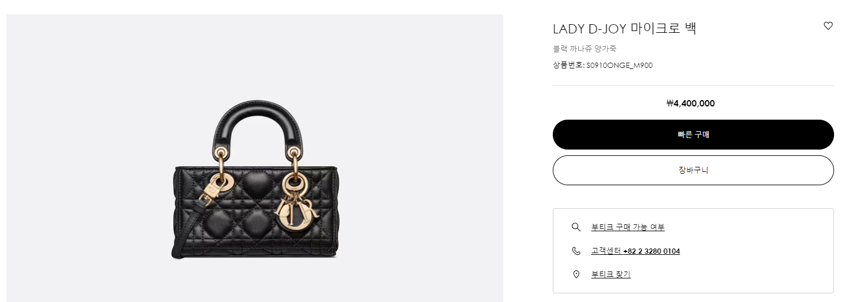Click the black 빠른 구매 button
Image resolution: width=868 pixels, height=302 pixels.
(693, 135)
